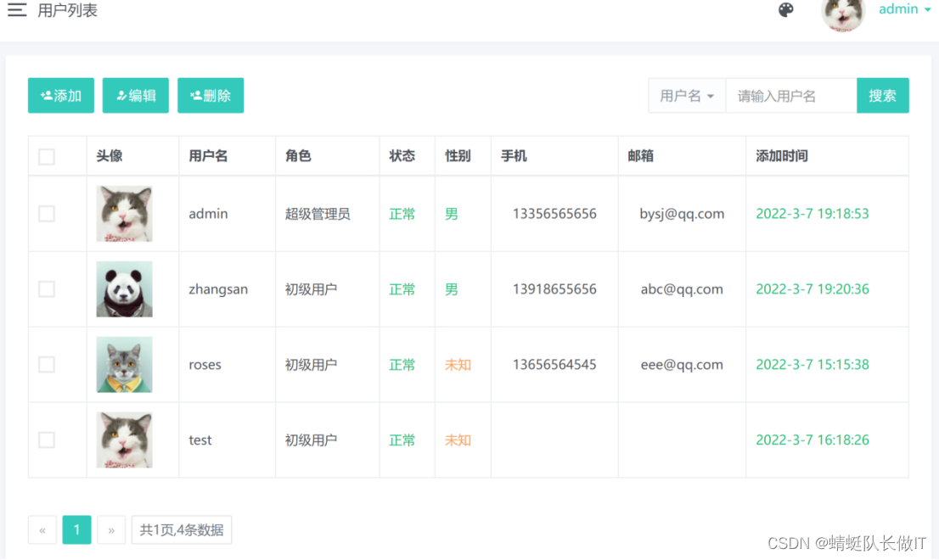
Task: Click the 搜索 search button
Action: (x=883, y=95)
